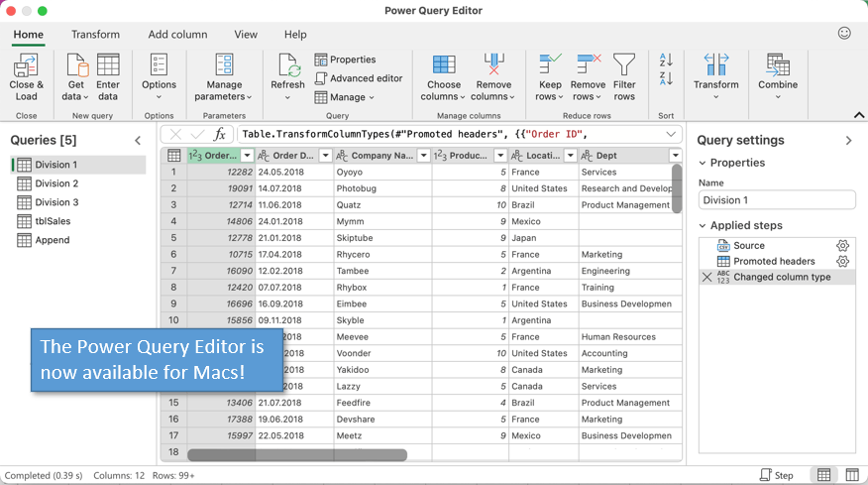Click the Remove columns icon
The image size is (868, 485).
(493, 66)
